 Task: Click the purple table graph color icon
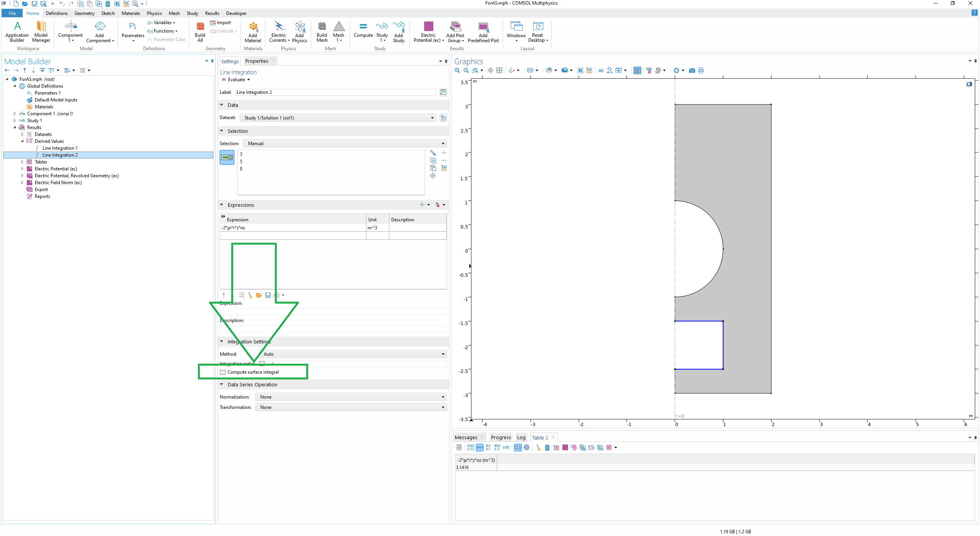click(x=565, y=448)
